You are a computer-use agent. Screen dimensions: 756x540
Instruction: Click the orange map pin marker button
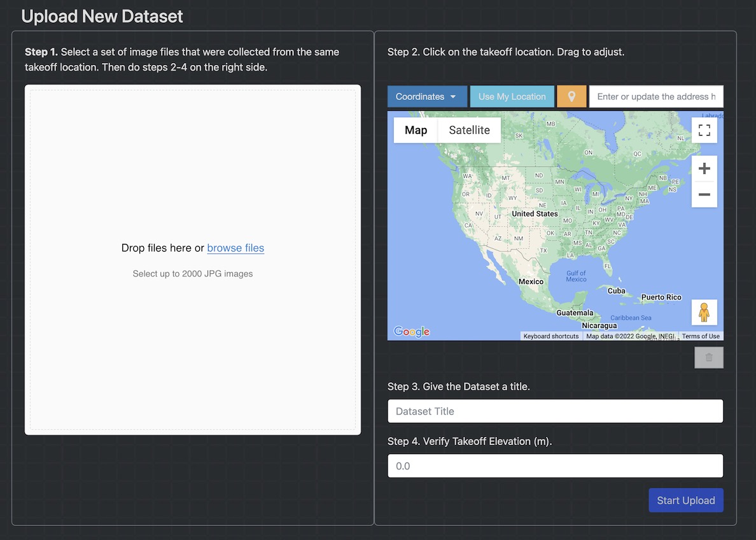point(571,97)
